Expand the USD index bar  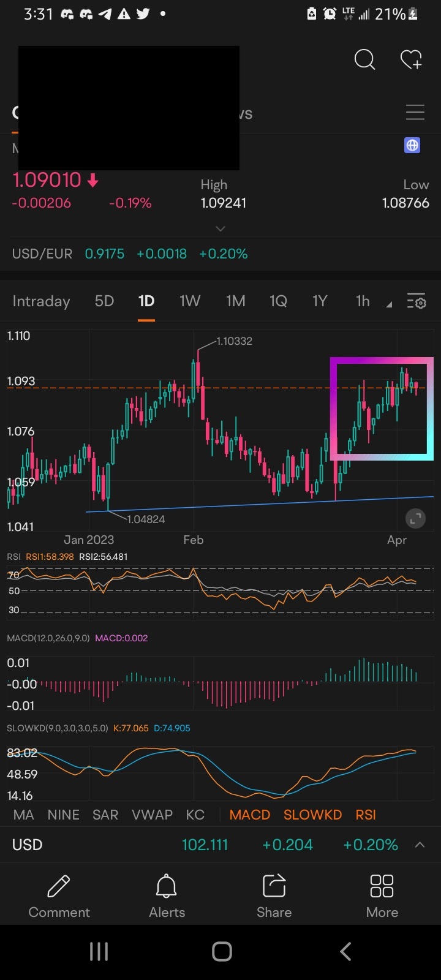point(420,845)
